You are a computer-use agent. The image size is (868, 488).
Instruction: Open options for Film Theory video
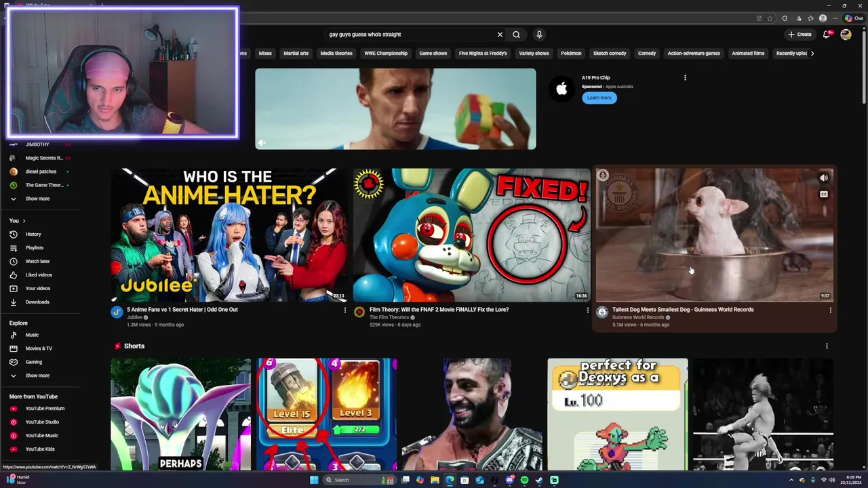(587, 310)
